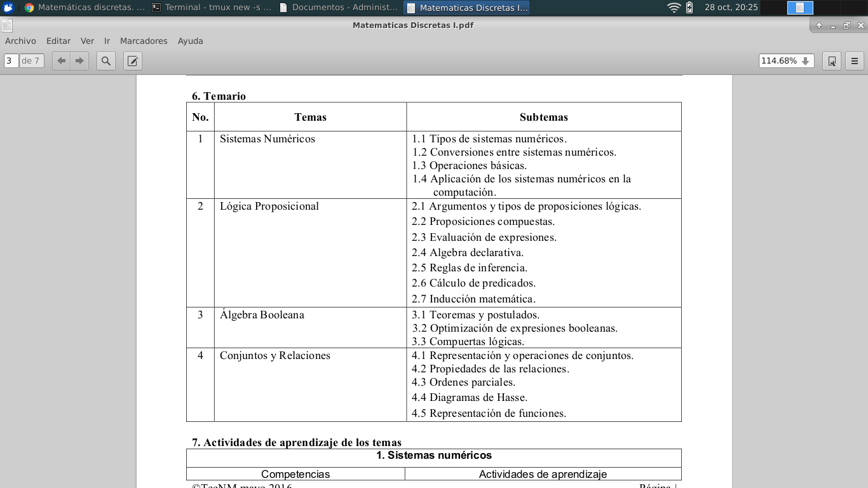Click '3.2 Optimización de expresiones booleanas.'
Viewport: 868px width, 488px height.
click(x=515, y=328)
